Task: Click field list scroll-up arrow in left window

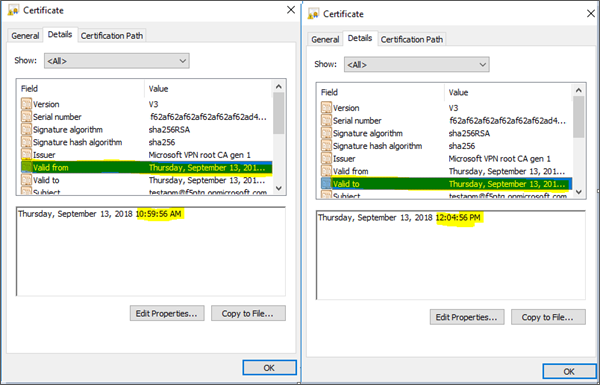Action: [x=279, y=86]
